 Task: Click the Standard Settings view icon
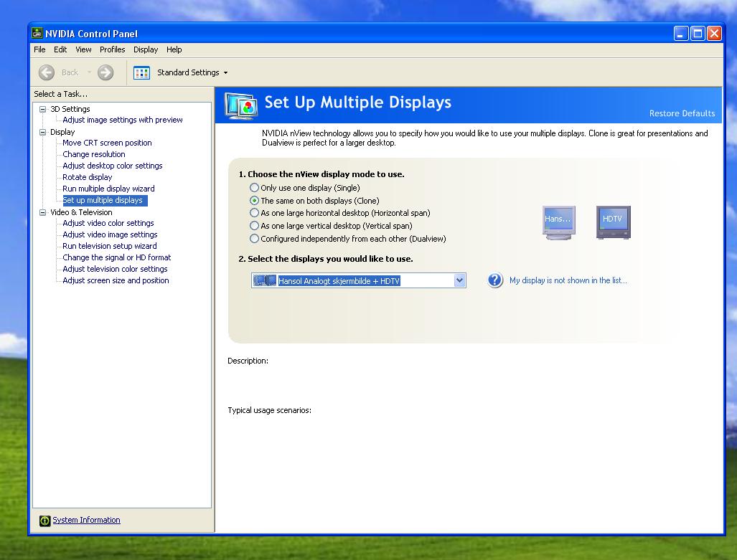[x=141, y=73]
